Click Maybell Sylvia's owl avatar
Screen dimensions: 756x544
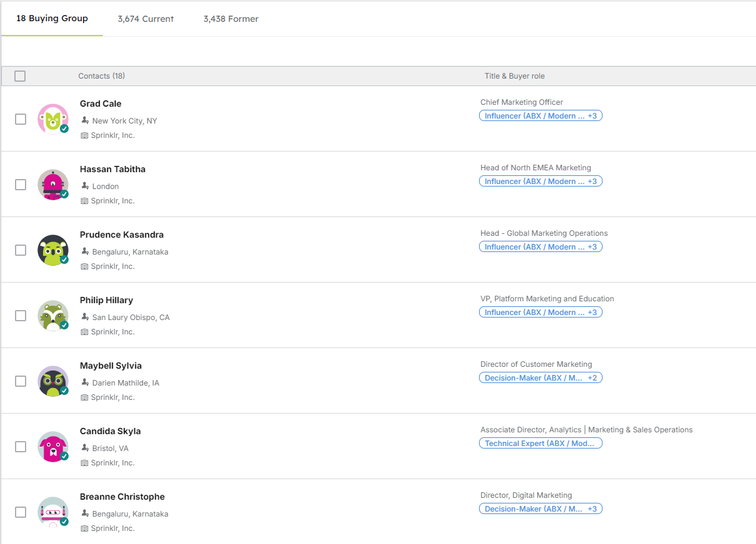(x=53, y=381)
